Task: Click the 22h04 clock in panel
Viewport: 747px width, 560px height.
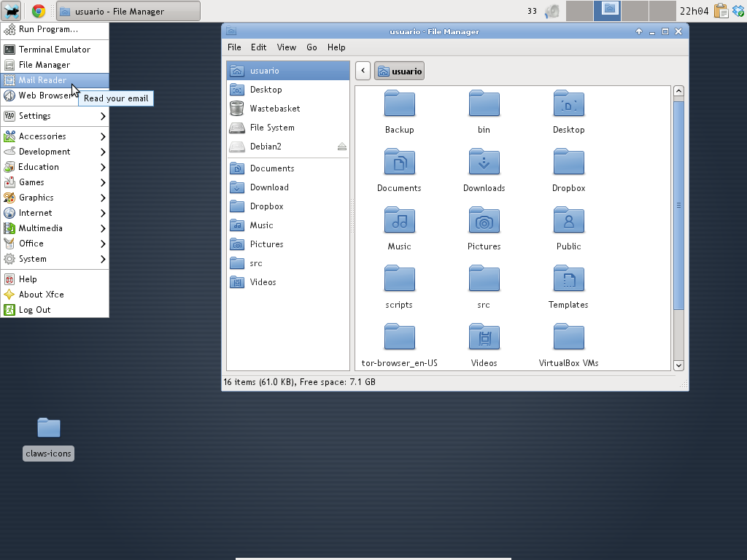Action: coord(694,11)
